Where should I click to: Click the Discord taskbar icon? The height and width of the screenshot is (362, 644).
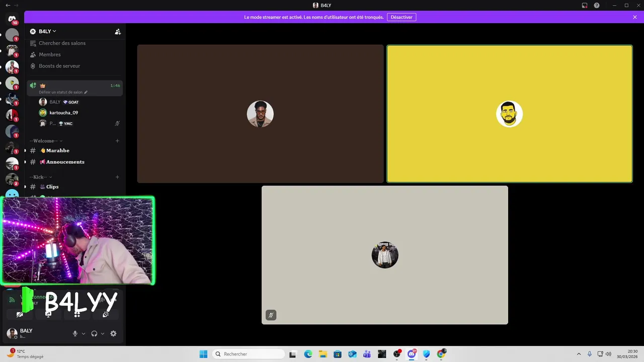coord(412,354)
